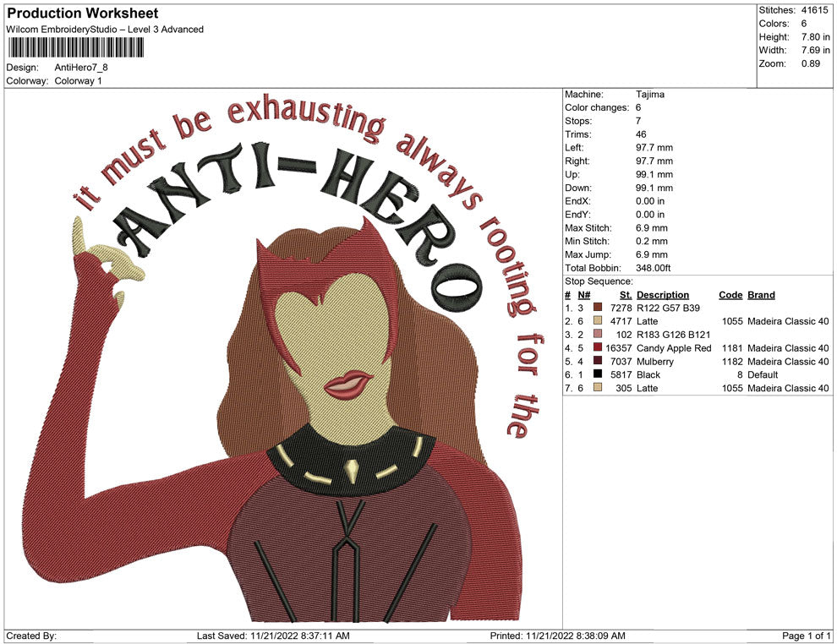Click the 'Colorway 1' value
This screenshot has width=837, height=644.
pyautogui.click(x=78, y=81)
